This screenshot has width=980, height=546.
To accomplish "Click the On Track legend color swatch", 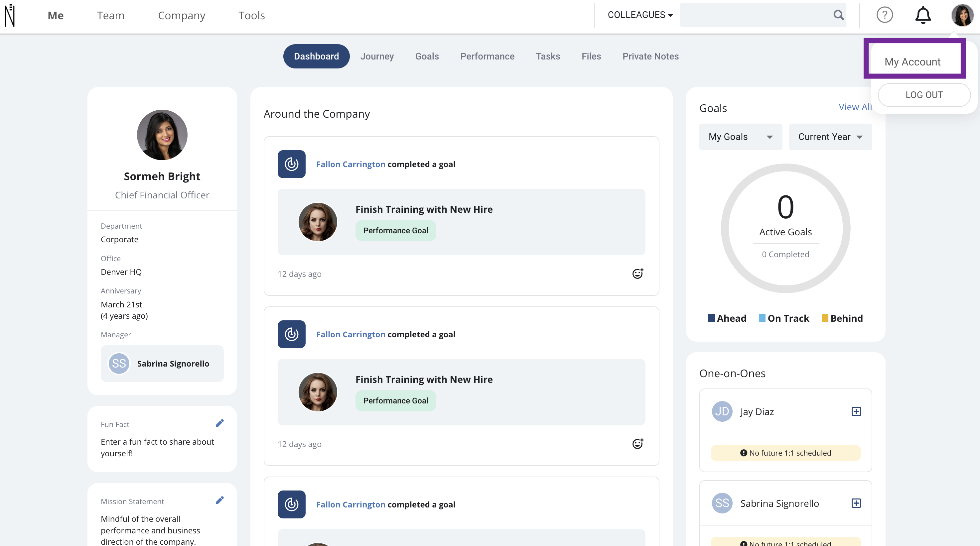I will click(x=762, y=317).
